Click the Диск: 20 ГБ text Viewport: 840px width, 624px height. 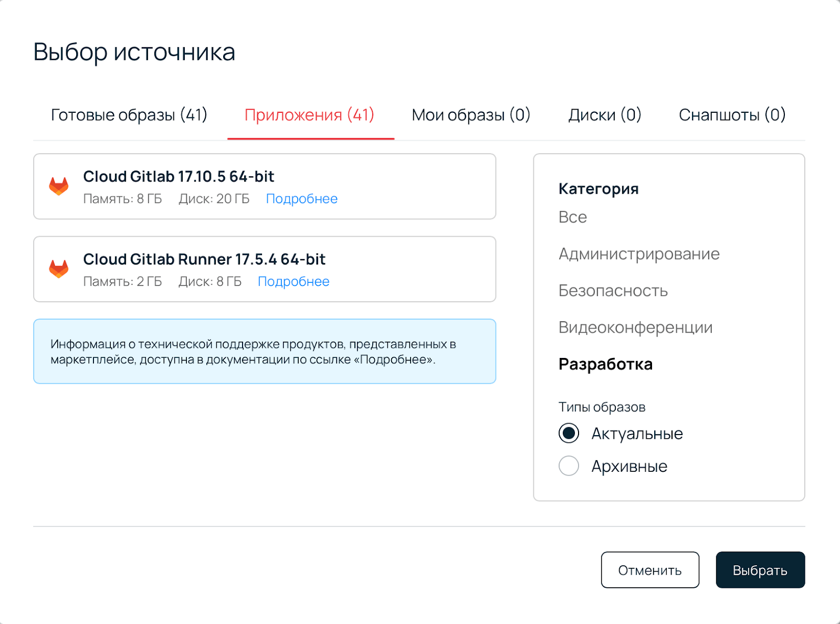pyautogui.click(x=214, y=199)
